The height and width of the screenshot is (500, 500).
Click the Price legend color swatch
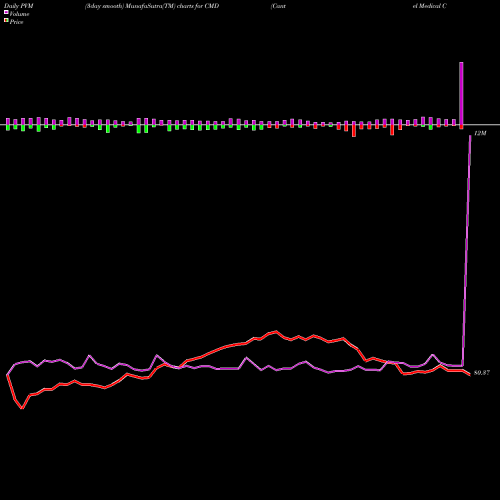[x=6, y=21]
